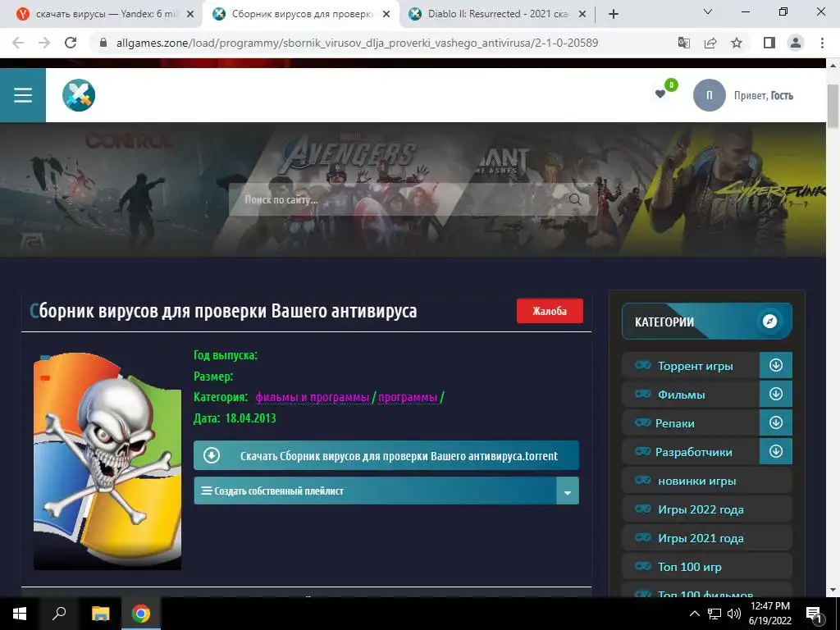This screenshot has height=630, width=840.
Task: Show hidden tray icons chevron
Action: [x=694, y=614]
